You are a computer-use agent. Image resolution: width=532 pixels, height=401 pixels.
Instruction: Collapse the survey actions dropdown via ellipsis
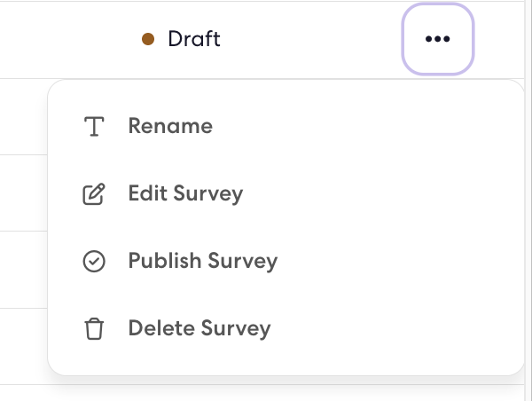pyautogui.click(x=438, y=39)
